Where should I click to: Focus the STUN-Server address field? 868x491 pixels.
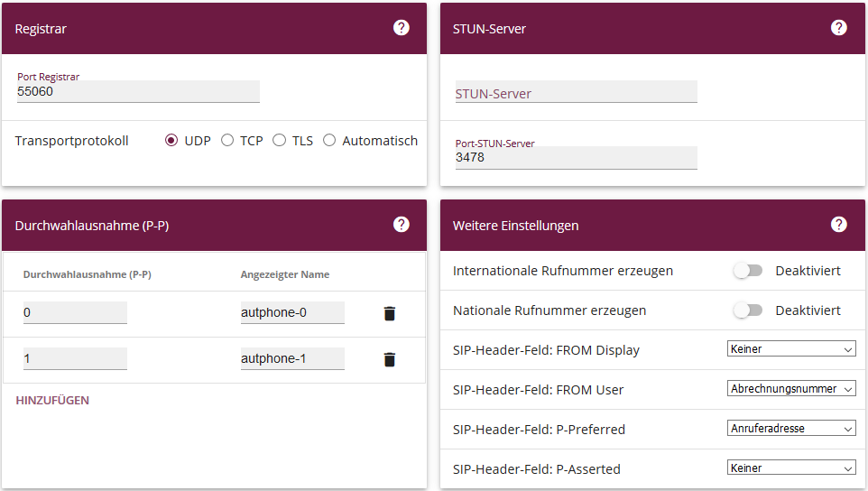pyautogui.click(x=576, y=93)
